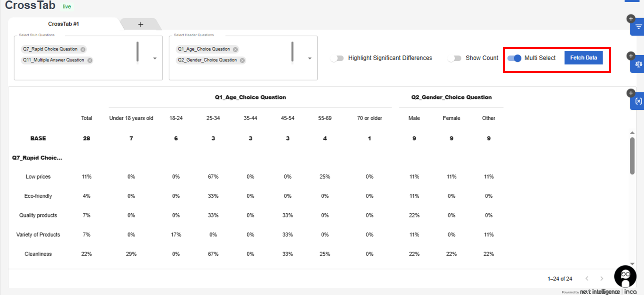Add a new CrossTab with plus tab
Image resolution: width=644 pixels, height=295 pixels.
141,24
